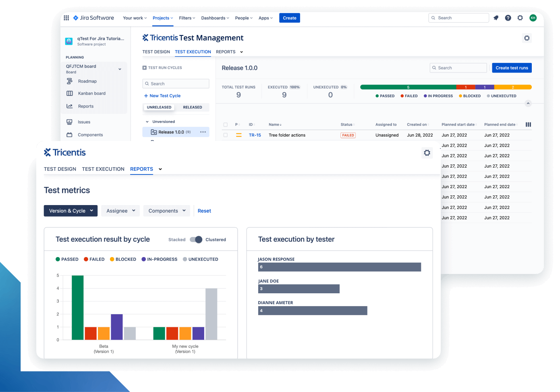Open the Jira app switcher grid icon
Screen dimensions: 560x392
(66, 18)
